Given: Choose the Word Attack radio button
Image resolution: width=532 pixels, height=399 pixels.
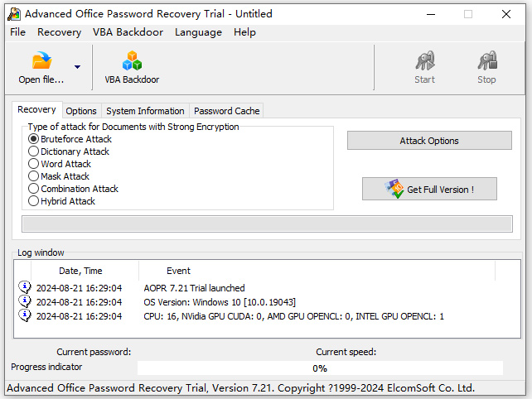Looking at the screenshot, I should pos(33,164).
